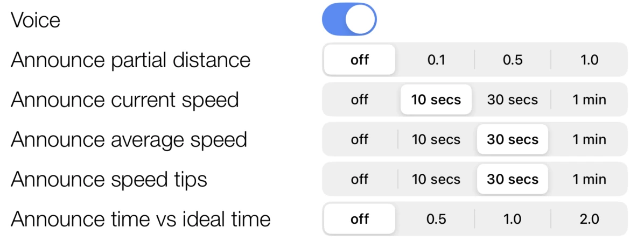644x241 pixels.
Task: Set Announce time vs ideal time off
Action: [x=360, y=219]
